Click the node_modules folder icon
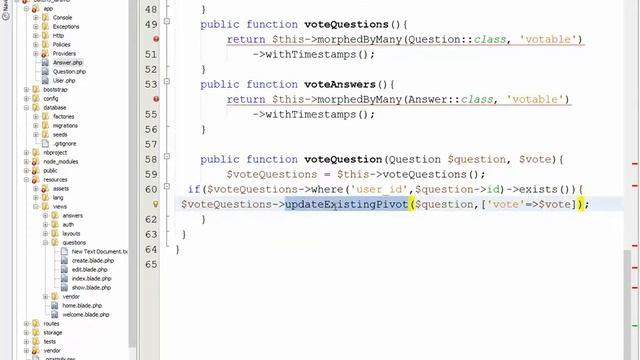Image resolution: width=640 pixels, height=360 pixels. [36, 162]
